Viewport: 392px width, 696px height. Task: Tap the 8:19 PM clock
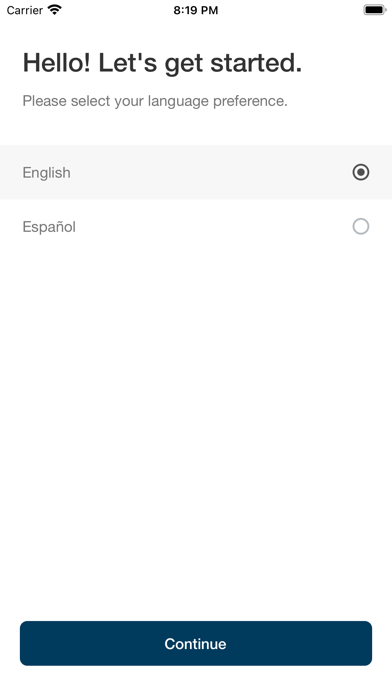tap(196, 10)
